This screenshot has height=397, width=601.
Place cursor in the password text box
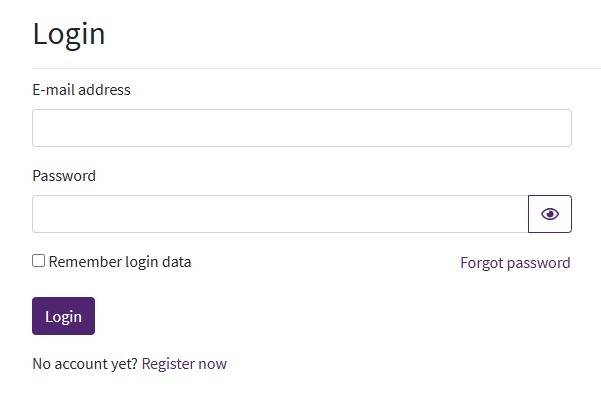pyautogui.click(x=280, y=214)
